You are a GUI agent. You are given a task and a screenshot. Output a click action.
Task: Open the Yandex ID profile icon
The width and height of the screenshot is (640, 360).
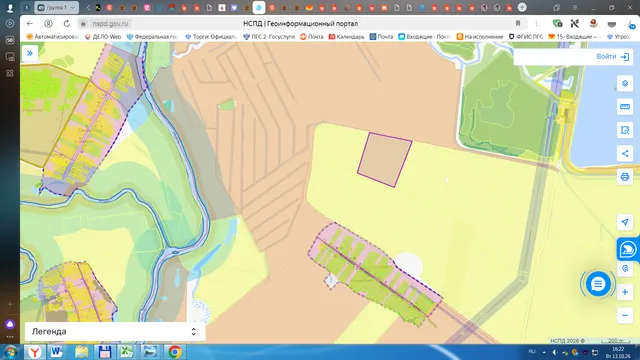[x=48, y=24]
